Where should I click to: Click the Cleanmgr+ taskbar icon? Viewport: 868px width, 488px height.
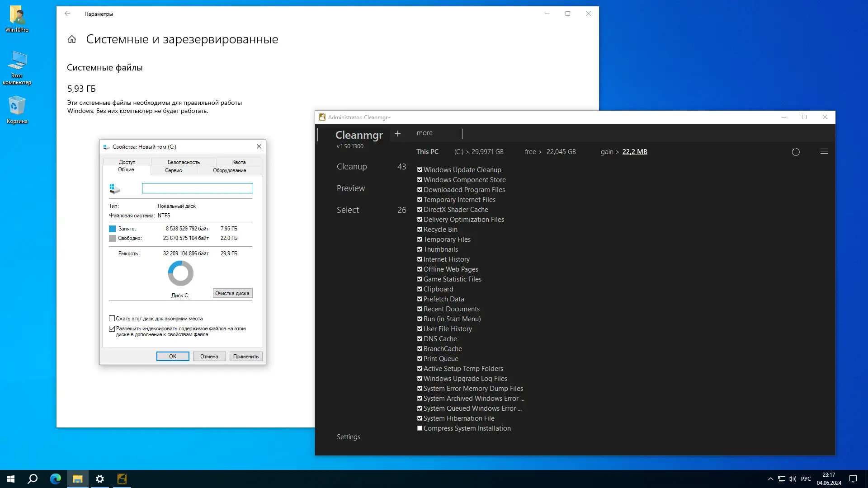122,479
